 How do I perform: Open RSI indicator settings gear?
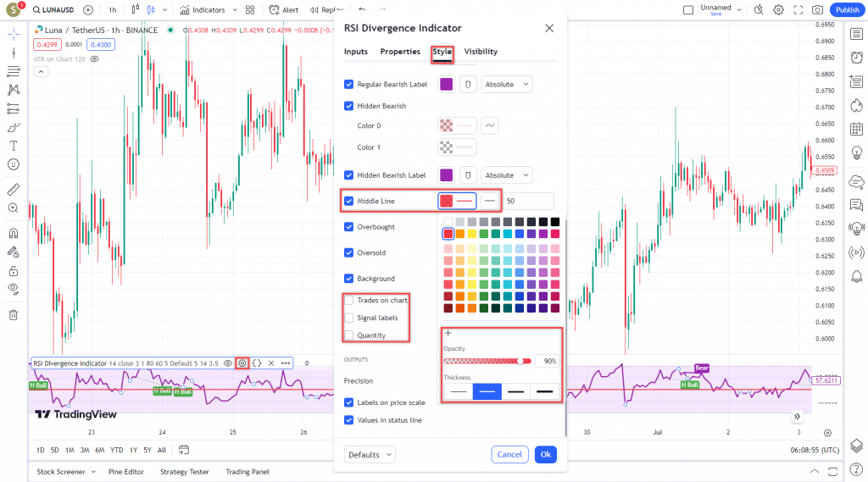point(242,363)
